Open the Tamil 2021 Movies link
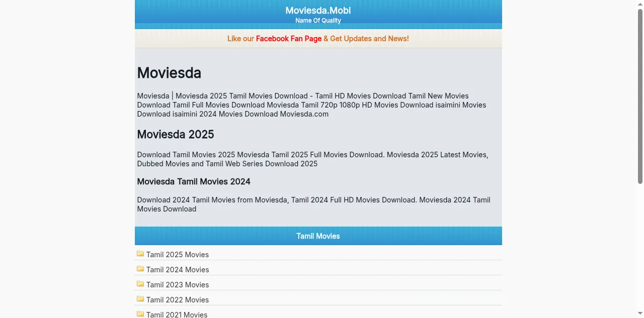This screenshot has height=318, width=644. coord(177,314)
